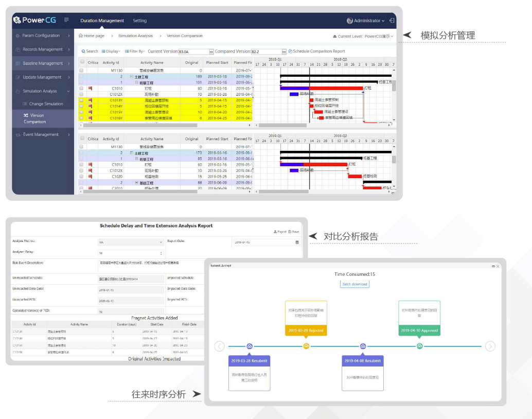
Task: Check the M1130 row in upper grid
Action: (81, 71)
